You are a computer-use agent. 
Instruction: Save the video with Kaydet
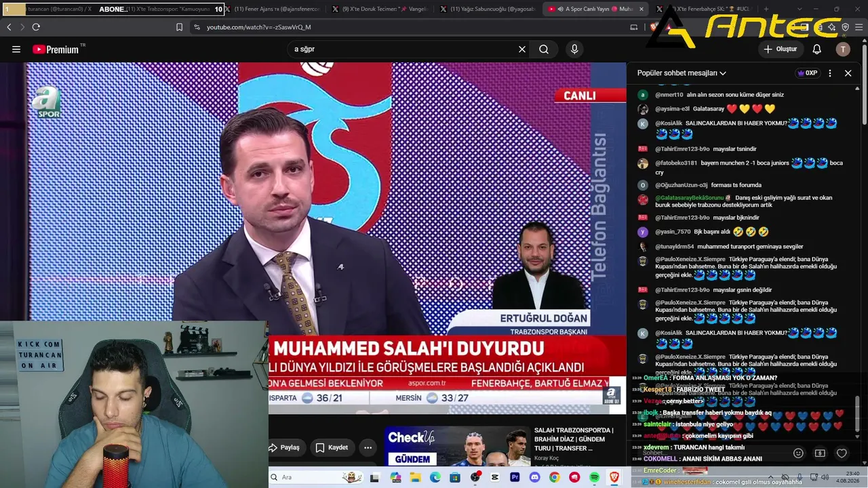coord(332,447)
